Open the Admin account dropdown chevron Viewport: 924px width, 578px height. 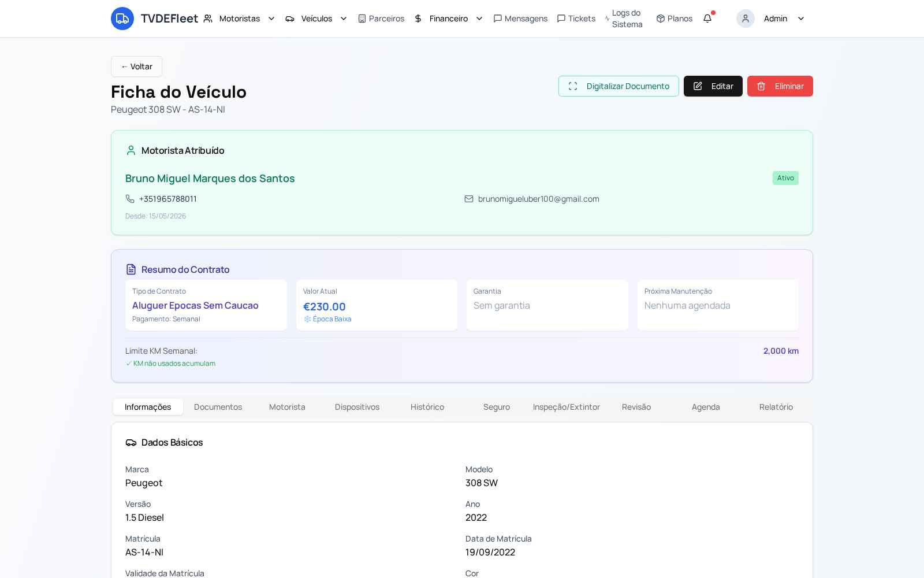801,18
